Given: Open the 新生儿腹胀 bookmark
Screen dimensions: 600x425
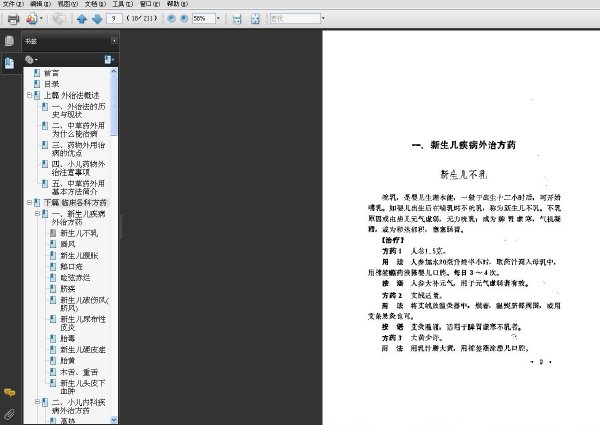Looking at the screenshot, I should (x=79, y=255).
